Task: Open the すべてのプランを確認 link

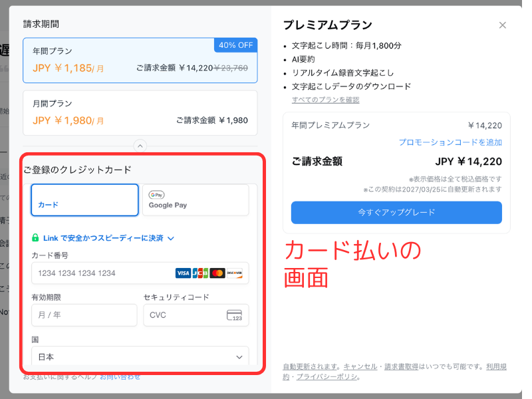Action: [325, 100]
